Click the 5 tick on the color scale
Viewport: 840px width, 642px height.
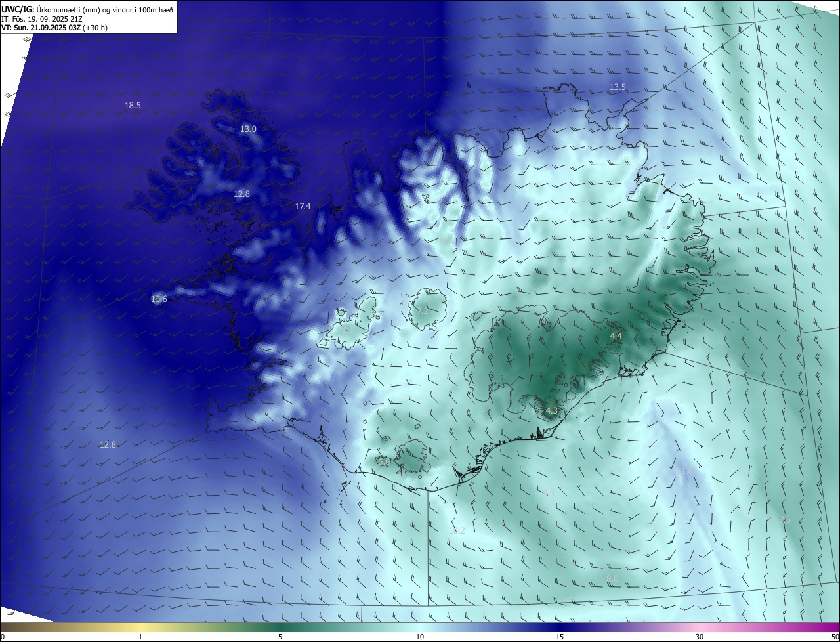coord(280,637)
